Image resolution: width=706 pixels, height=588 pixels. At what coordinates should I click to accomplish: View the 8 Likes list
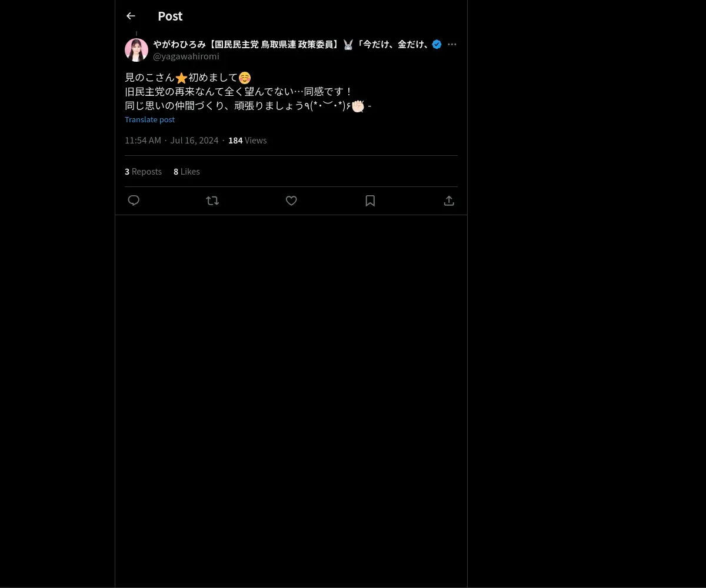187,172
